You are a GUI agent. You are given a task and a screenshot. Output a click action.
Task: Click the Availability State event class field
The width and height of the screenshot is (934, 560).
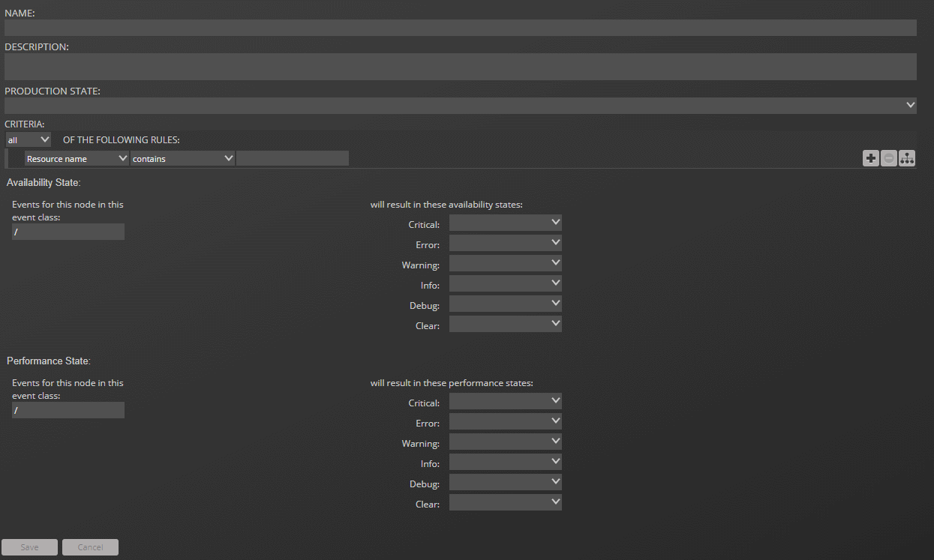pyautogui.click(x=68, y=232)
